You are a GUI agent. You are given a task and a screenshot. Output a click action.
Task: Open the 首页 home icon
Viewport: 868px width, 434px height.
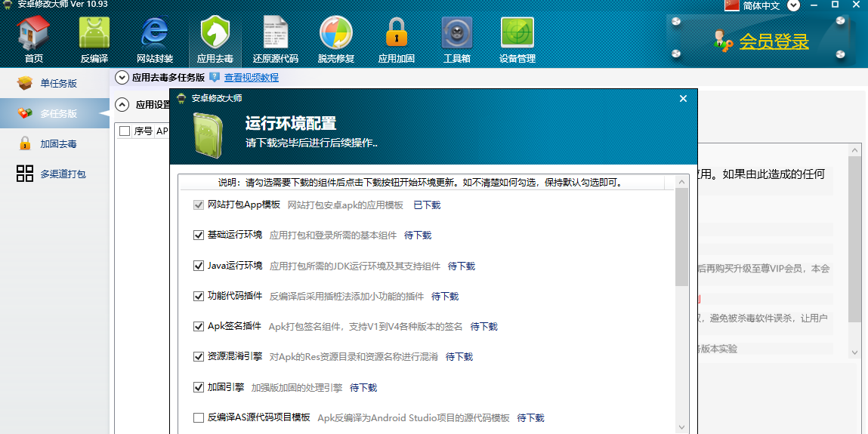click(33, 39)
